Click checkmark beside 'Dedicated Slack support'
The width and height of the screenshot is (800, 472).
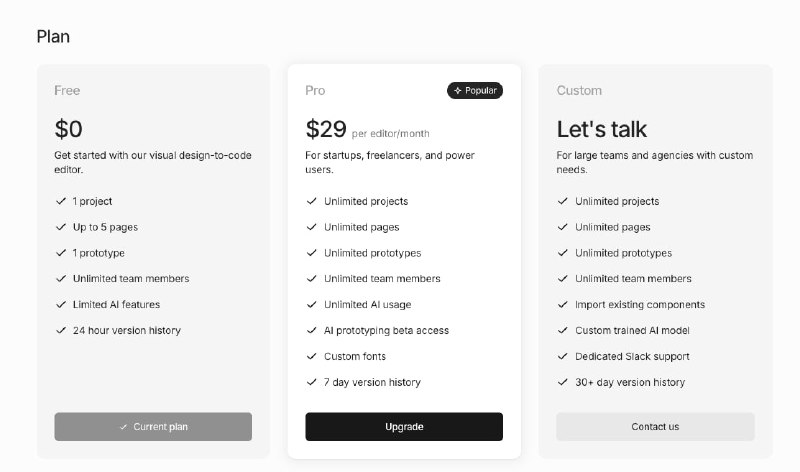point(563,356)
